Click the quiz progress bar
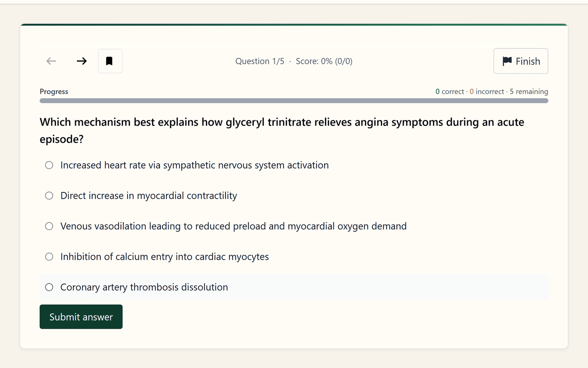Screen dimensions: 588x368 294,101
